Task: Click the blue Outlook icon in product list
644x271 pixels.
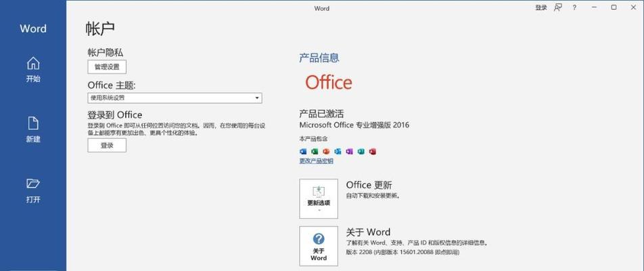Action: [x=338, y=151]
